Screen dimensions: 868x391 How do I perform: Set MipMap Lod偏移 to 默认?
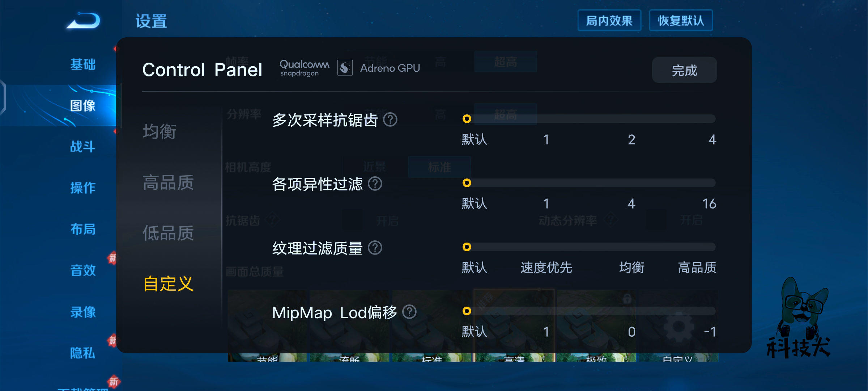click(x=475, y=332)
